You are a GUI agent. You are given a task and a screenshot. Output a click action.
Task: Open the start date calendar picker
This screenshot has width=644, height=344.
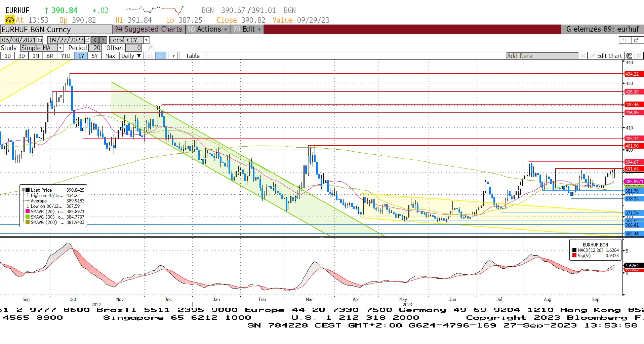coord(40,40)
